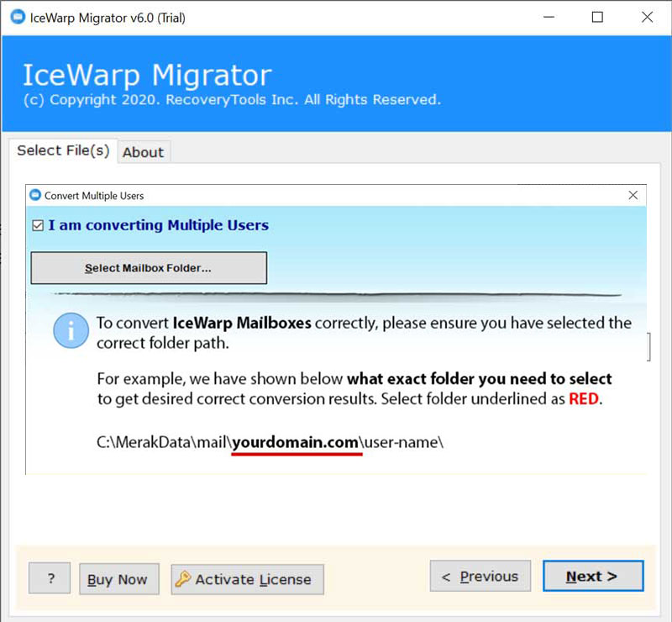Minimize the IceWarp Migrator window

tap(549, 17)
